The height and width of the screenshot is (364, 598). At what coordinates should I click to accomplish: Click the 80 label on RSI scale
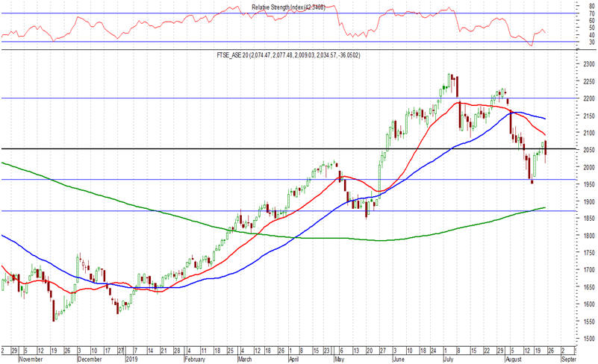pos(592,7)
